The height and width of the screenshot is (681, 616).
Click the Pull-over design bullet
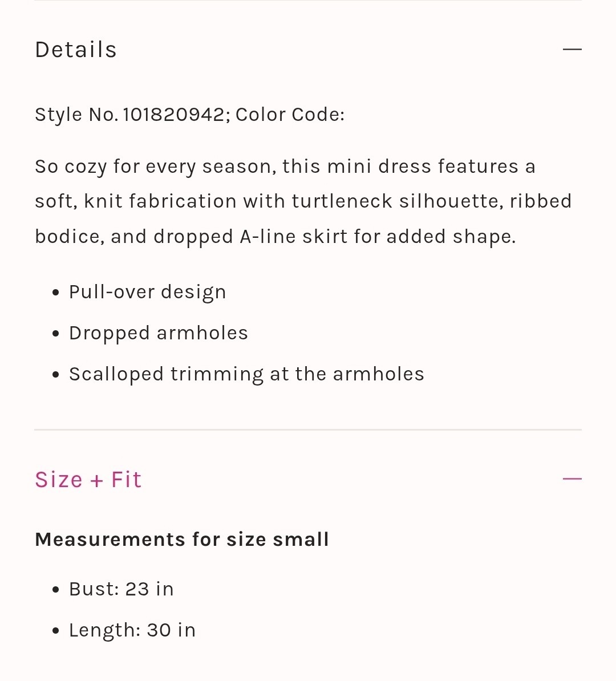point(147,292)
